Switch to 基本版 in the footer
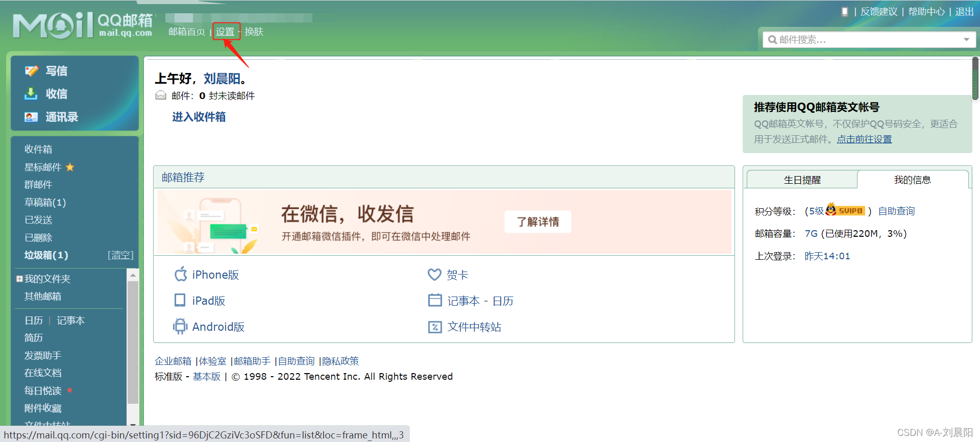Screen dimensions: 980x442 pos(207,376)
